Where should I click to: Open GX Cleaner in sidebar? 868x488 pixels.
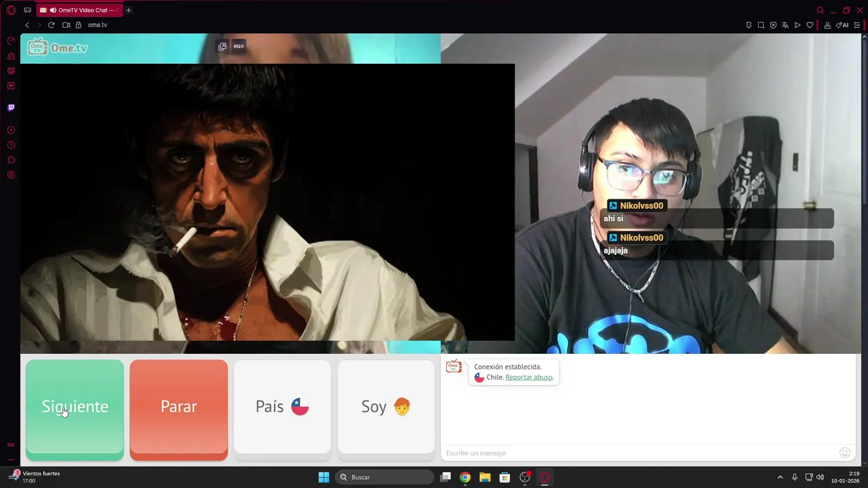11,56
